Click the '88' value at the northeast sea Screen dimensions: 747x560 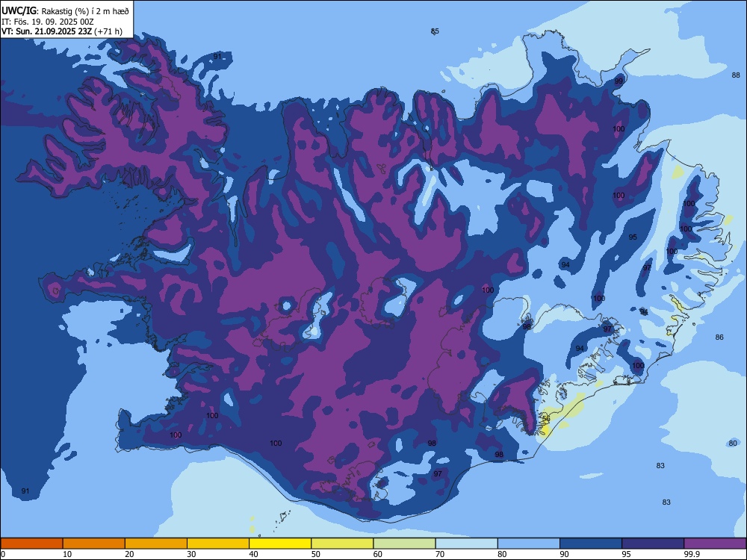736,75
